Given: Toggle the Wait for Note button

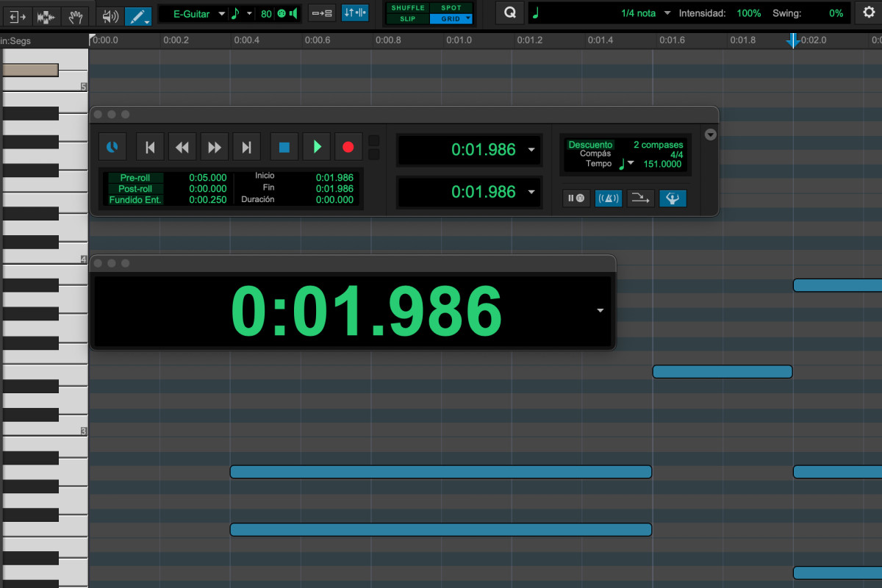Looking at the screenshot, I should pos(577,198).
